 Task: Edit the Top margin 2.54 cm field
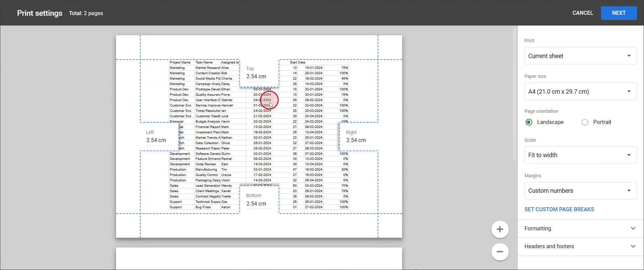pyautogui.click(x=259, y=77)
